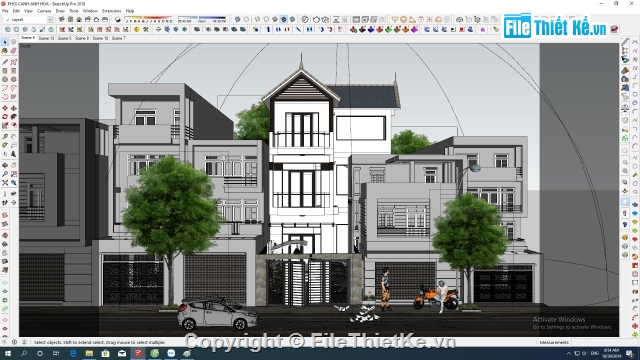The image size is (640, 360).
Task: Switch to Iso standard view
Action: 62,20
